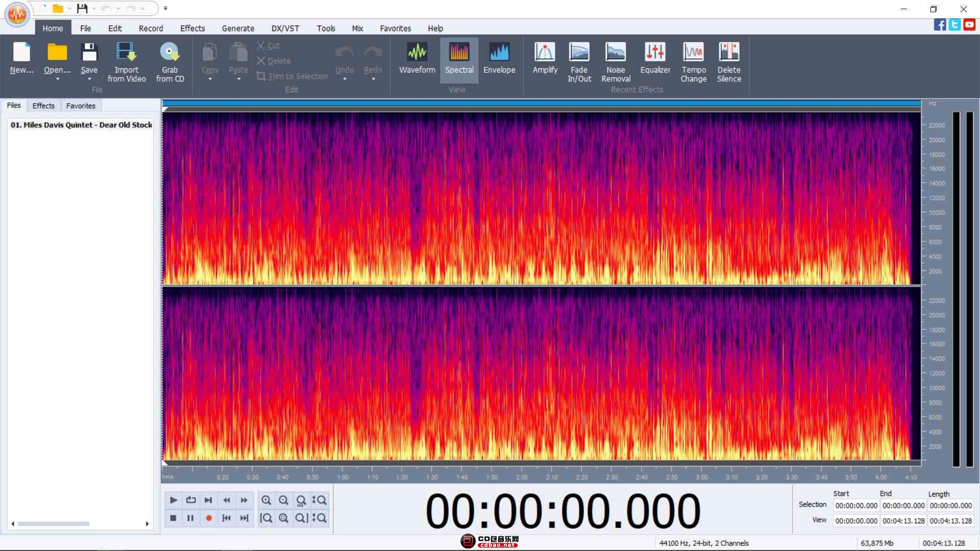Click Selection Start time field
Image resolution: width=980 pixels, height=551 pixels.
[856, 506]
